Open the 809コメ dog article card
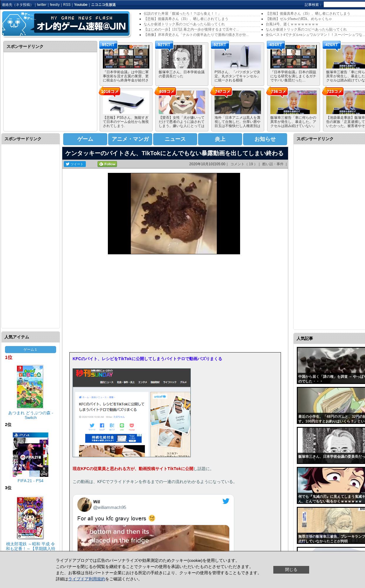Viewport: 365px width, 588px height. pyautogui.click(x=182, y=109)
